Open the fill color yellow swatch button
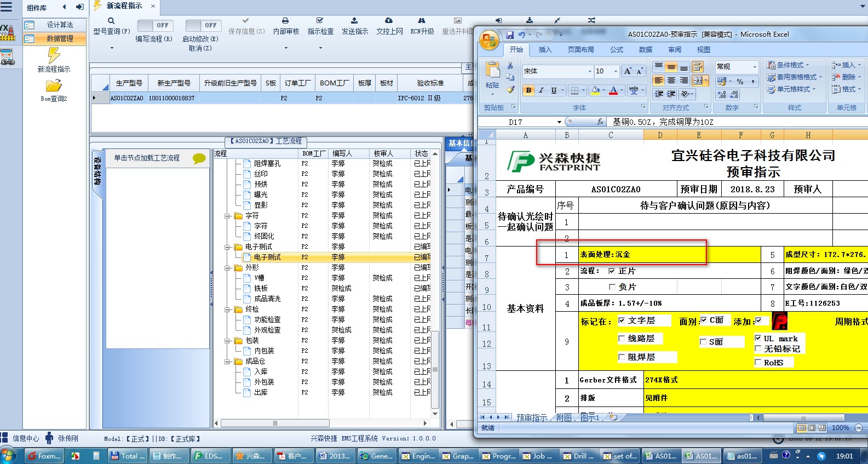 595,90
